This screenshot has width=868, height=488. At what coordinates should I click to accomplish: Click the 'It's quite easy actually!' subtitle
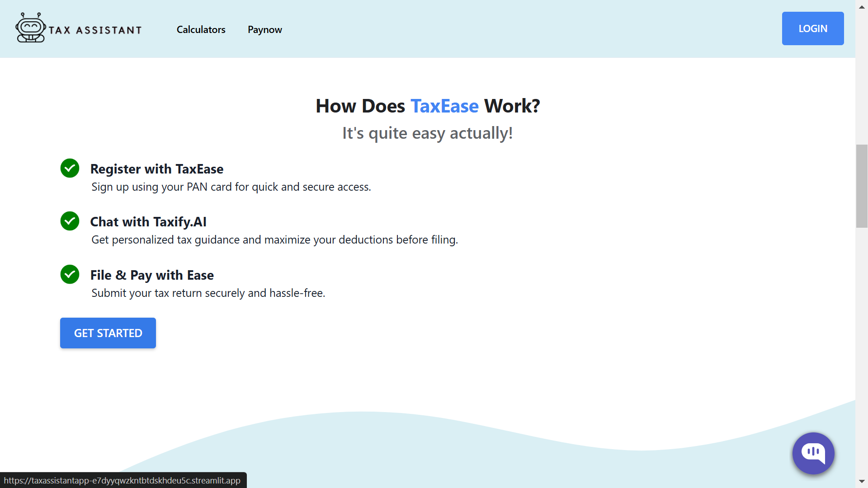[x=428, y=133]
